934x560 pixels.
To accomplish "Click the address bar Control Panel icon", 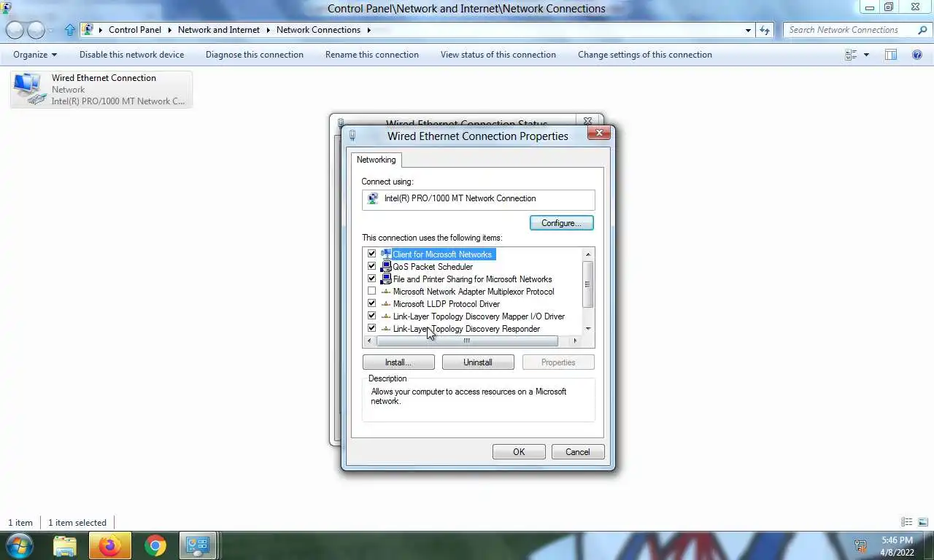I will pyautogui.click(x=88, y=30).
